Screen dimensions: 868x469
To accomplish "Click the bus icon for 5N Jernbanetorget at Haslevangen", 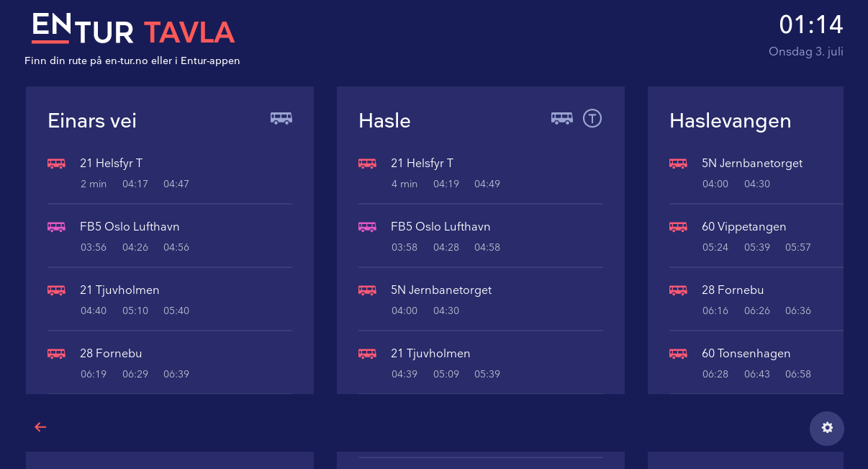I will (678, 164).
